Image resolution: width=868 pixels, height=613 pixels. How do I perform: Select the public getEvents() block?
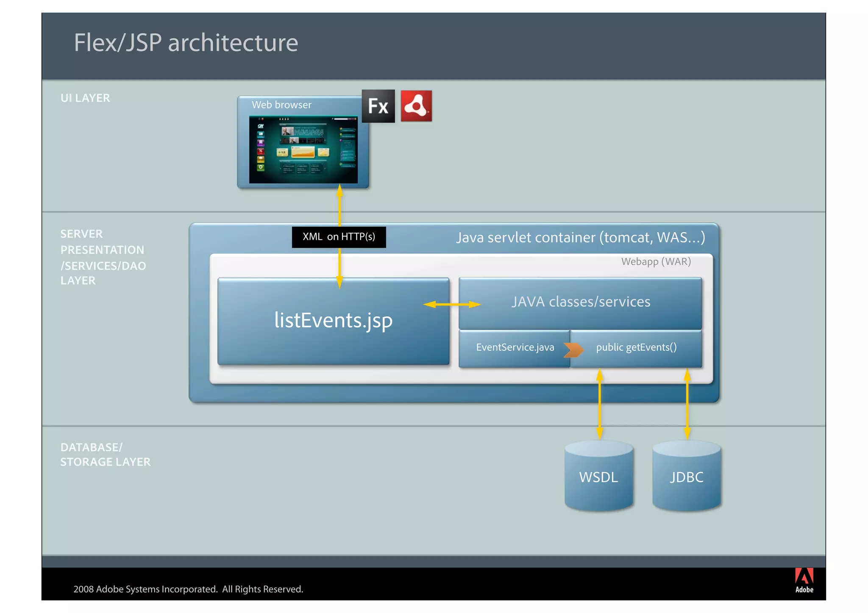636,347
